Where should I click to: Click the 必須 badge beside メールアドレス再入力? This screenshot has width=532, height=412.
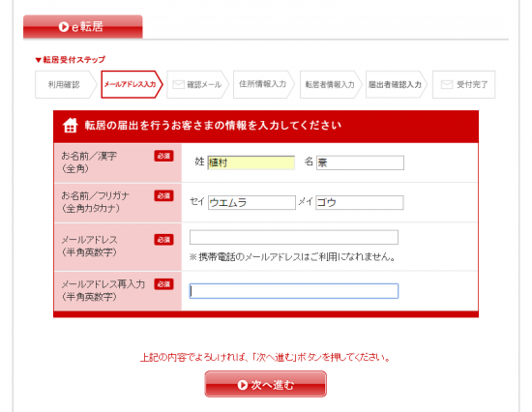click(163, 284)
